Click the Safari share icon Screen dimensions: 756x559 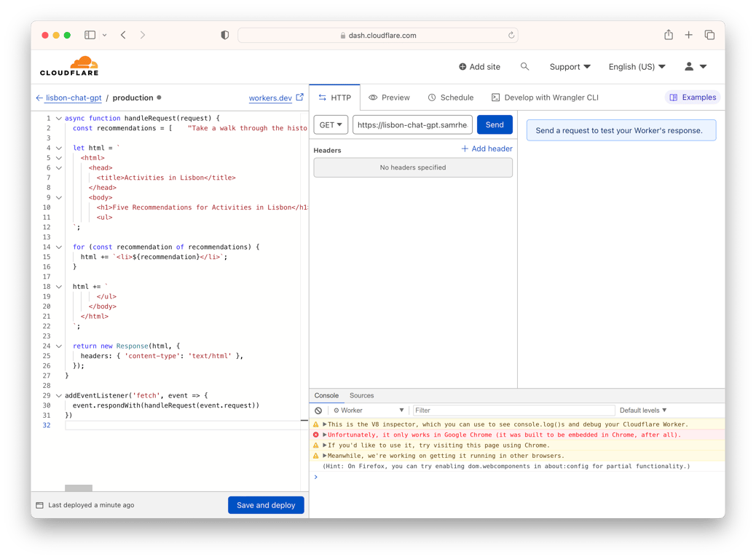[668, 34]
